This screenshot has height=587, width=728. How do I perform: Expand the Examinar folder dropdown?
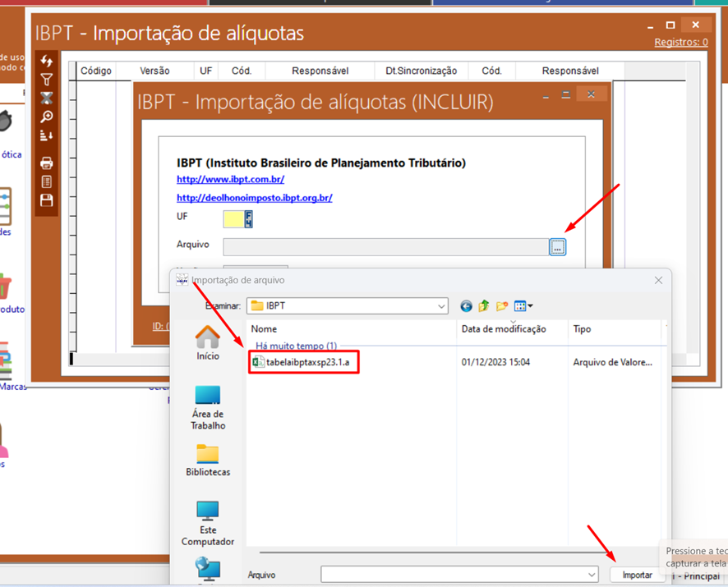[441, 306]
